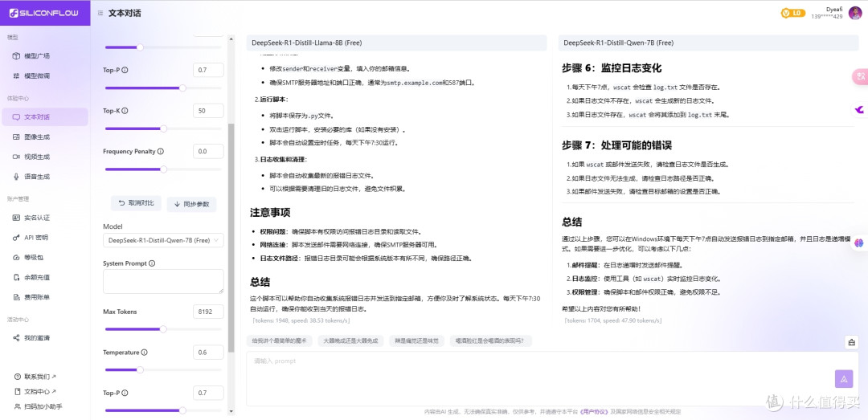Screen dimensions: 868x420
Task: Click the Temperature slider handle
Action: click(140, 369)
